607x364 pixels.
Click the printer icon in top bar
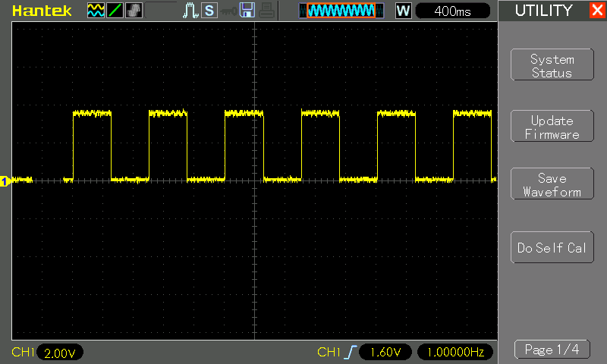[x=265, y=11]
